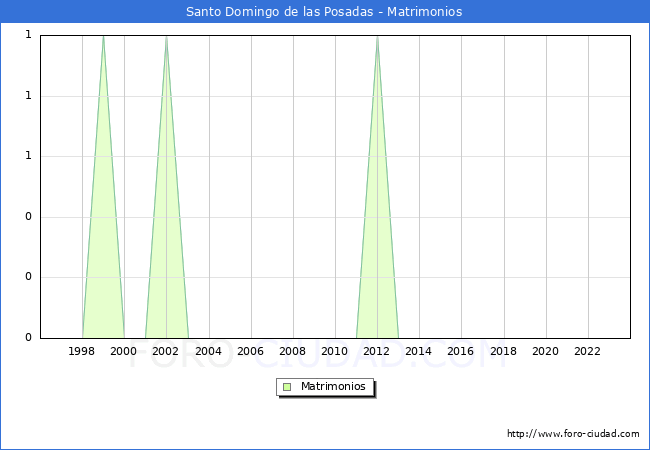
Task: Click the 1999 peak of the chart
Action: (x=103, y=37)
